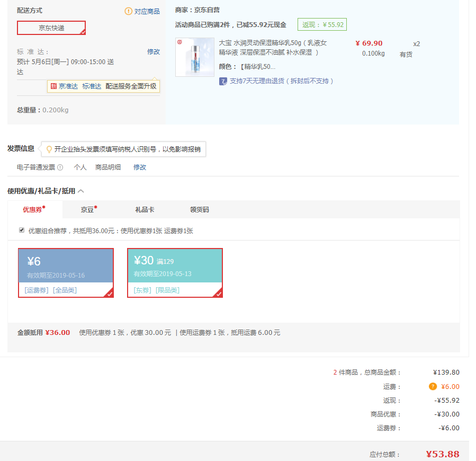Click the info icon next to 电子普通发票

pos(60,167)
